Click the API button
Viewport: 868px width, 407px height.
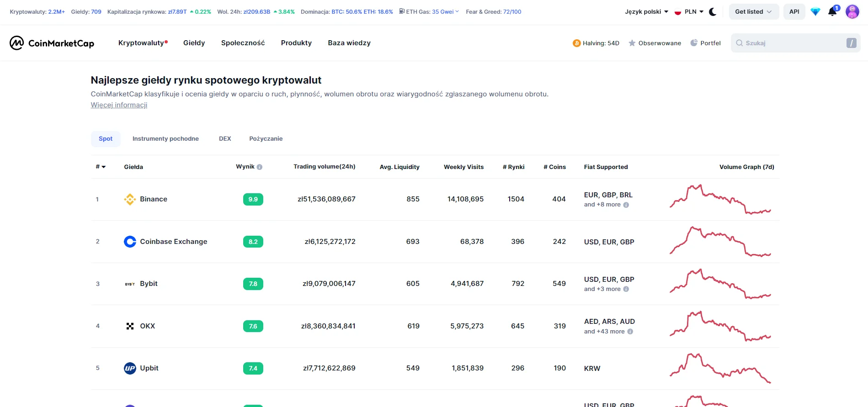coord(794,12)
